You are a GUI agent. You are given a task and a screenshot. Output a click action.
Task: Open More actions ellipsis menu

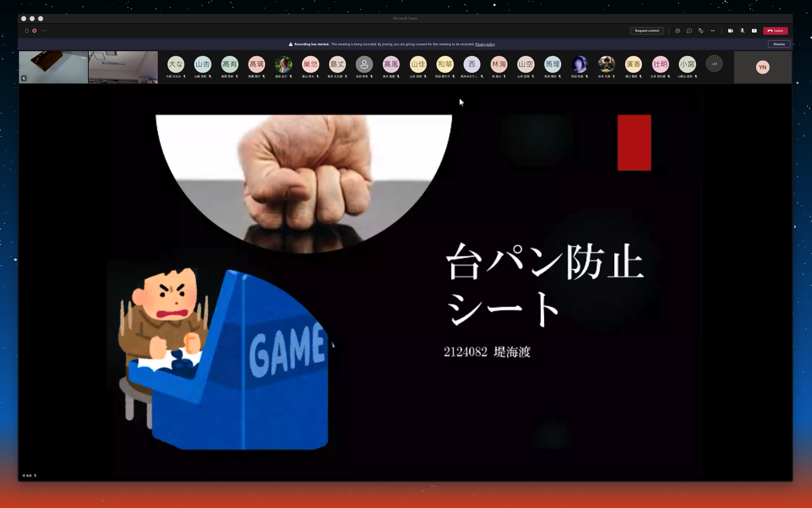(713, 31)
